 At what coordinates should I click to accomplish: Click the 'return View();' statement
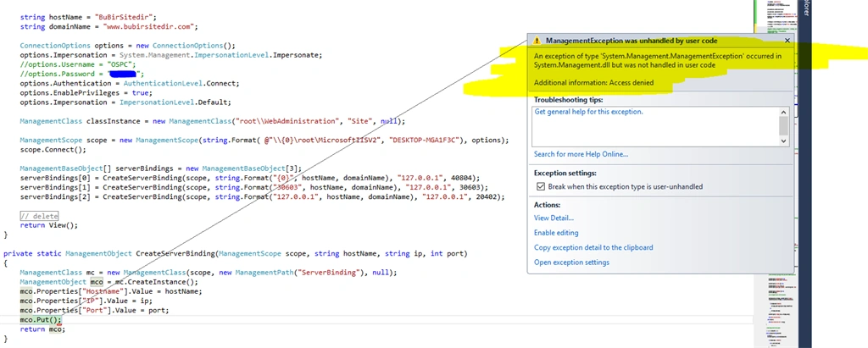click(x=49, y=225)
